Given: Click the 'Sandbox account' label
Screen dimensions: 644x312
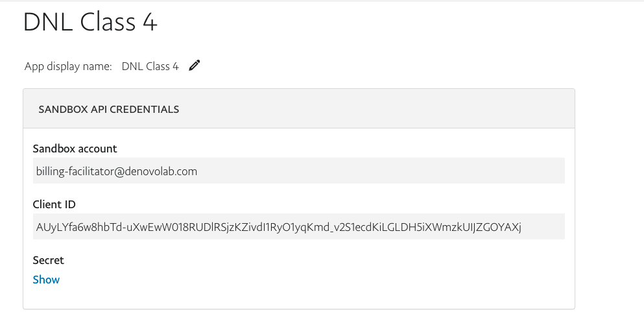Looking at the screenshot, I should [x=75, y=149].
